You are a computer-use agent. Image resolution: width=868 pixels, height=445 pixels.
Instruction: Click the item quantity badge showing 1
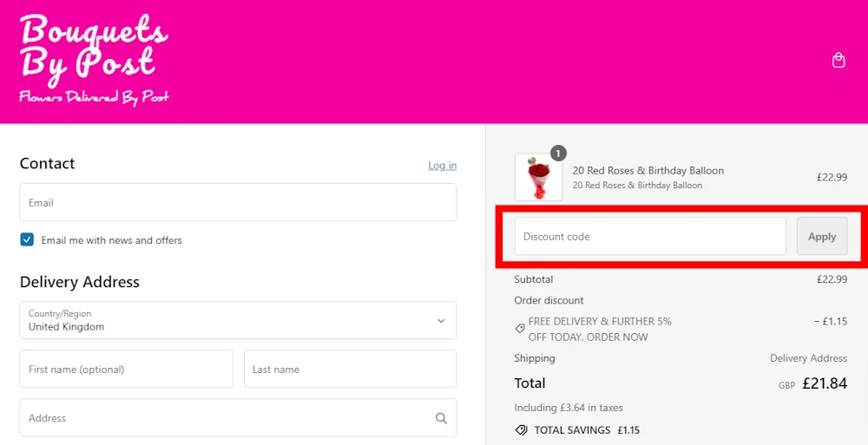558,152
